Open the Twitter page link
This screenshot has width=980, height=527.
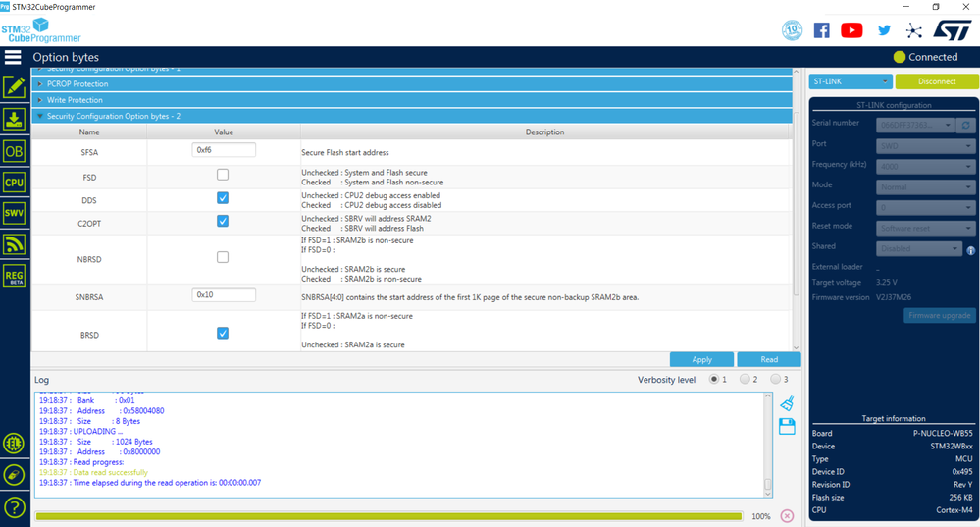[x=884, y=30]
